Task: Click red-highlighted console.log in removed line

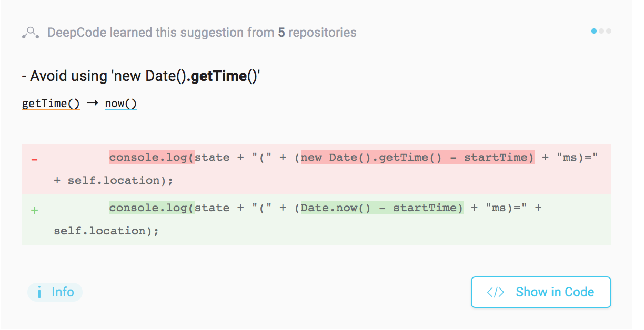Action: [152, 157]
